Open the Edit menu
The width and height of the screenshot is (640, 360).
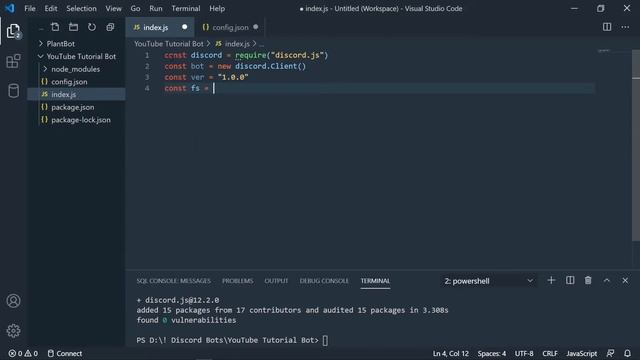point(51,8)
